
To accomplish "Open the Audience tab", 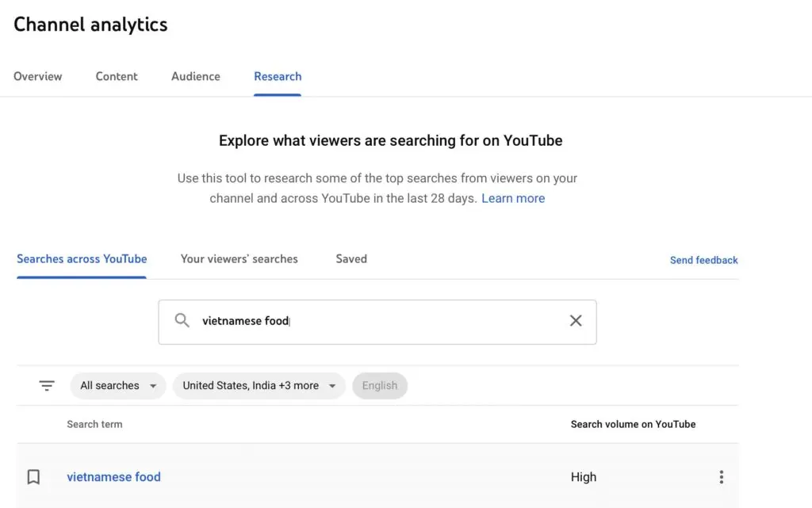I will (x=195, y=76).
